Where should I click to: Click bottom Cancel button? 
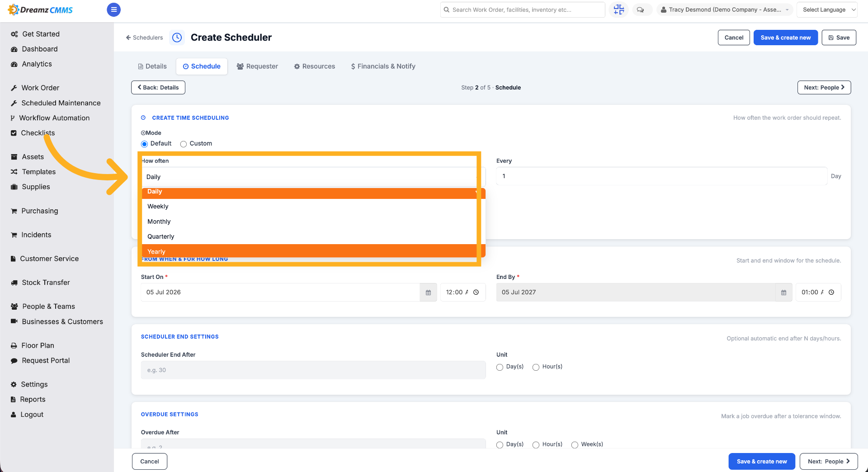pyautogui.click(x=150, y=462)
